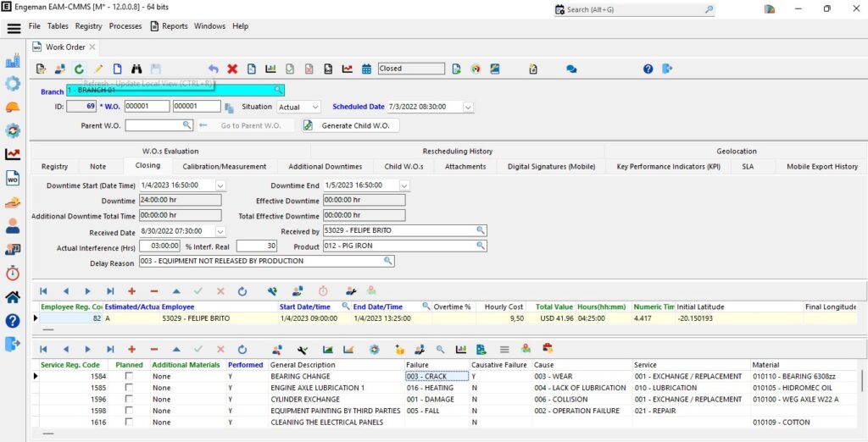Click the red X delete icon in the top toolbar
This screenshot has width=868, height=442.
tap(232, 69)
